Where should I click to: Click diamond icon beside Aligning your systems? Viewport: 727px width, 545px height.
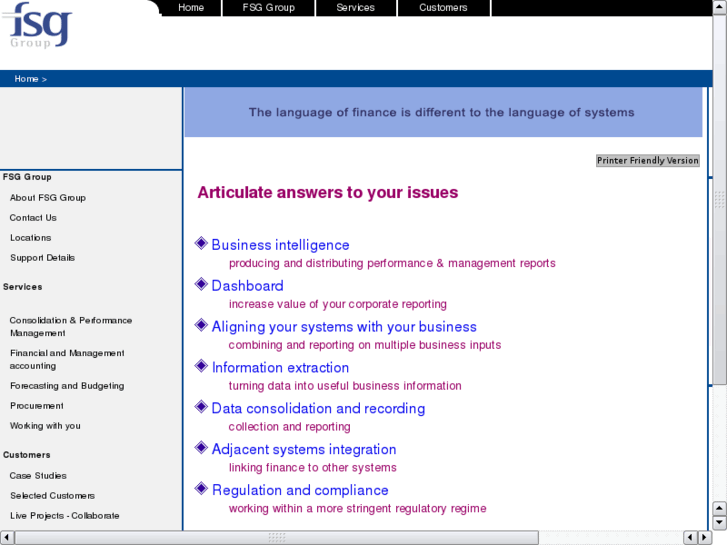tap(201, 325)
